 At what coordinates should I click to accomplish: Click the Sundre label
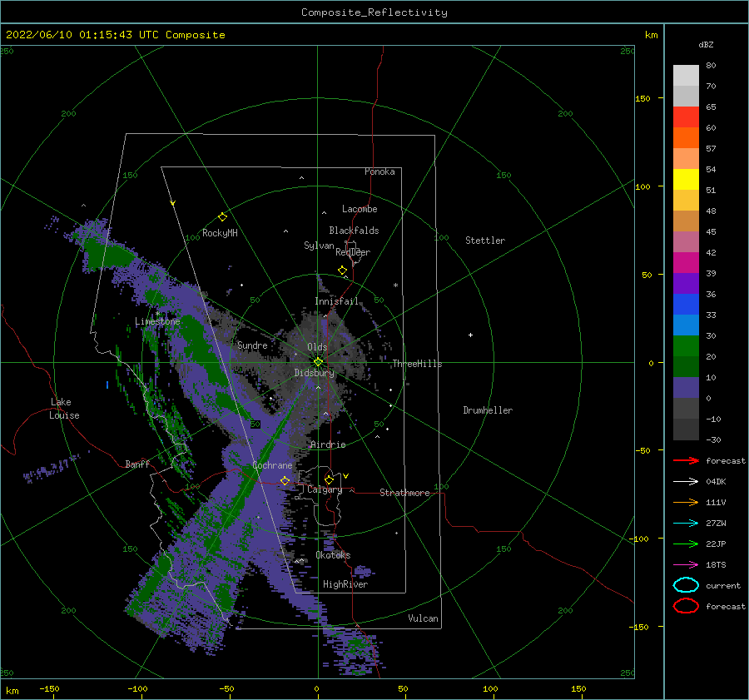[253, 345]
